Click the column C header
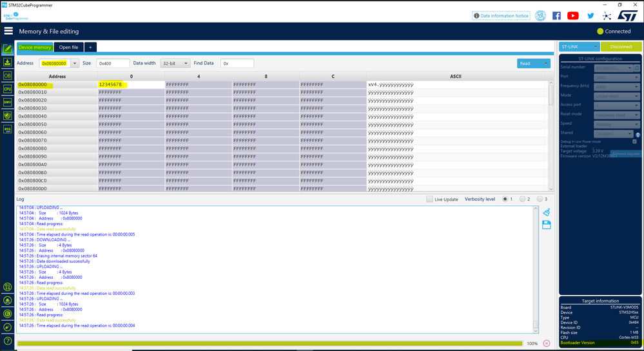644x351 pixels. click(x=333, y=76)
